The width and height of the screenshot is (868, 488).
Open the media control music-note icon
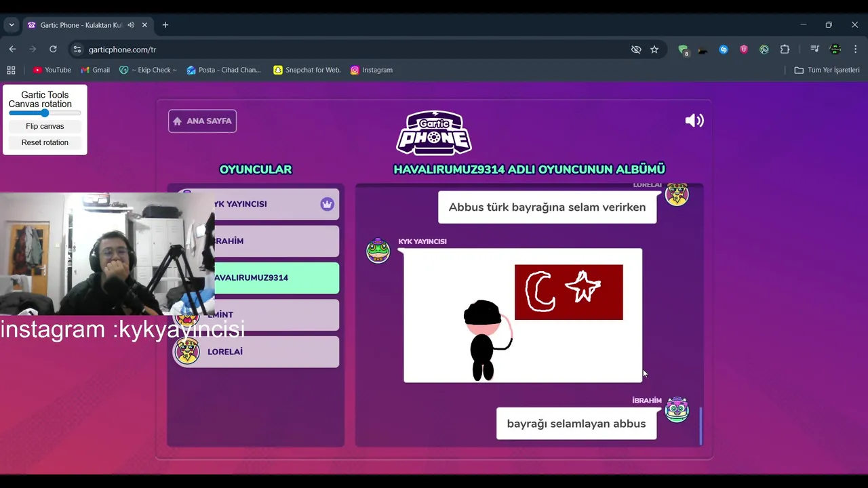[815, 49]
